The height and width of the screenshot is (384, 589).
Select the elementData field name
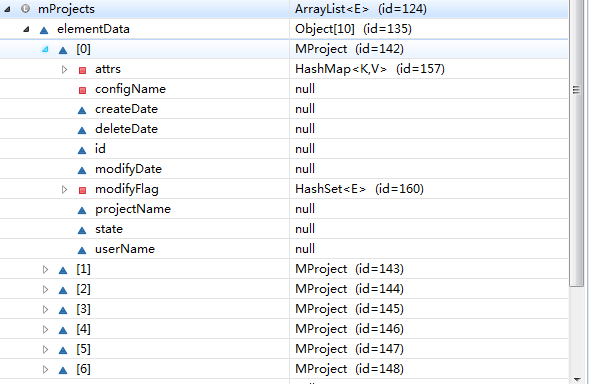click(x=93, y=29)
